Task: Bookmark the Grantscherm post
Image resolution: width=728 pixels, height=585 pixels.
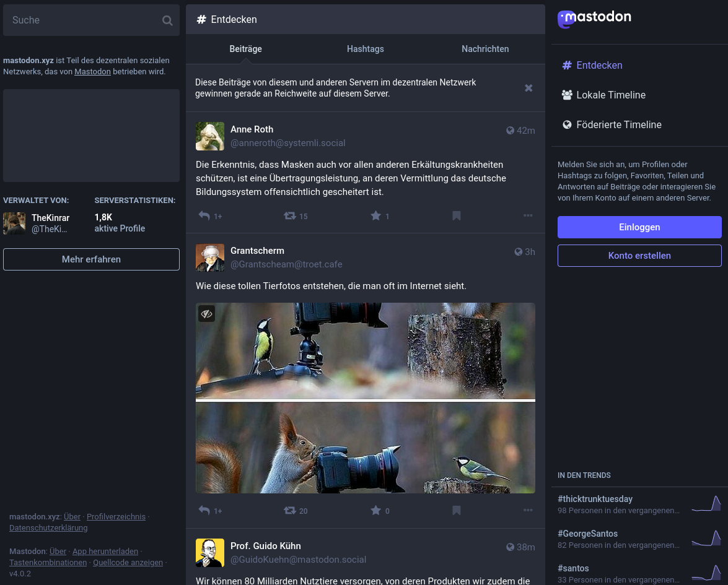Action: click(x=456, y=511)
